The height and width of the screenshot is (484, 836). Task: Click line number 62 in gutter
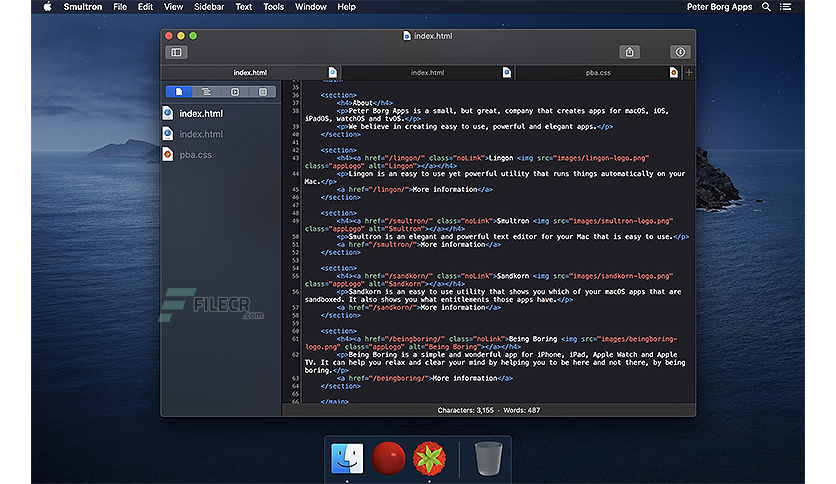tap(295, 354)
